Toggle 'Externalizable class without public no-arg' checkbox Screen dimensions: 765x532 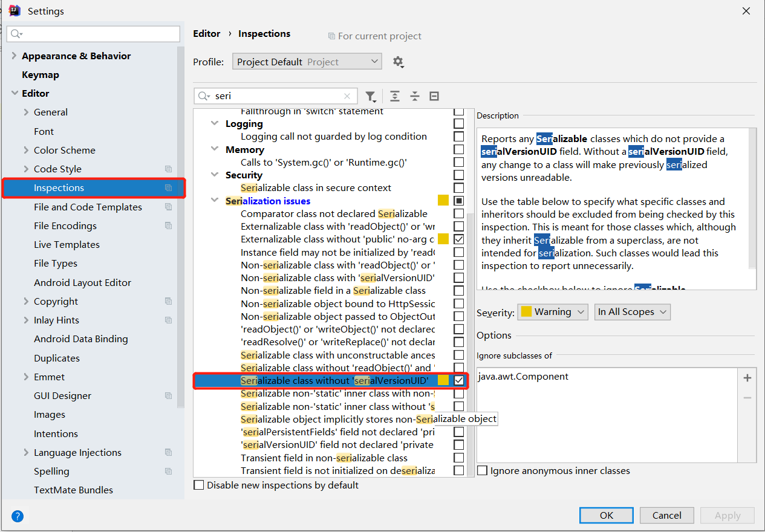[x=459, y=239]
